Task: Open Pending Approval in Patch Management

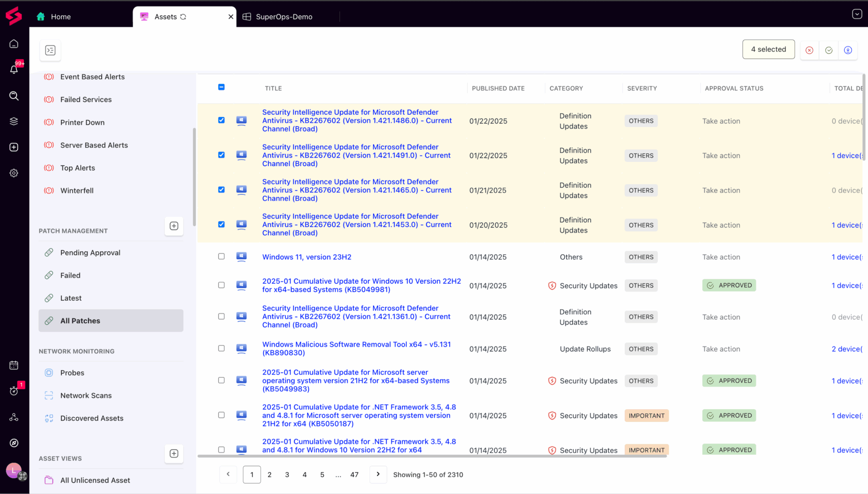Action: 90,253
